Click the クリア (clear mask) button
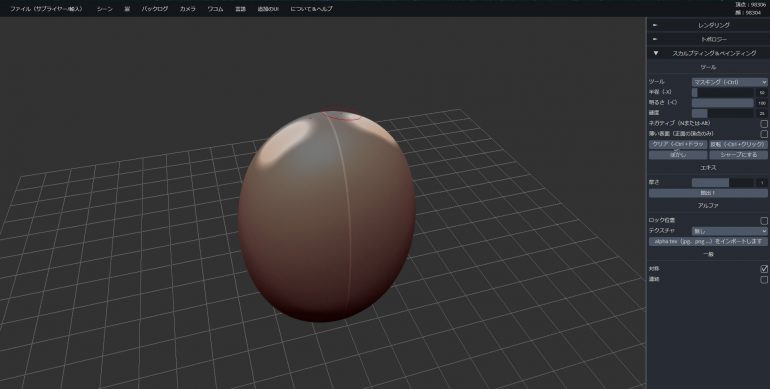This screenshot has width=770, height=389. coord(678,144)
